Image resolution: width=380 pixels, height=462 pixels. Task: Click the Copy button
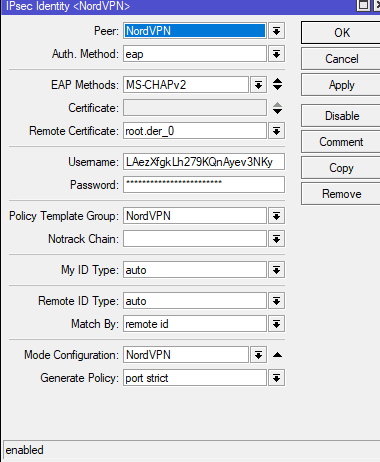[341, 168]
